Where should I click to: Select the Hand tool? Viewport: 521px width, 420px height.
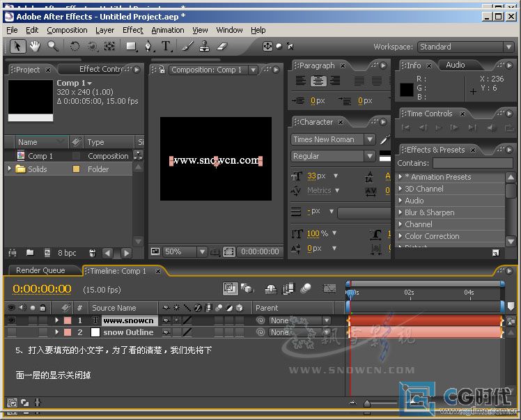[x=35, y=46]
